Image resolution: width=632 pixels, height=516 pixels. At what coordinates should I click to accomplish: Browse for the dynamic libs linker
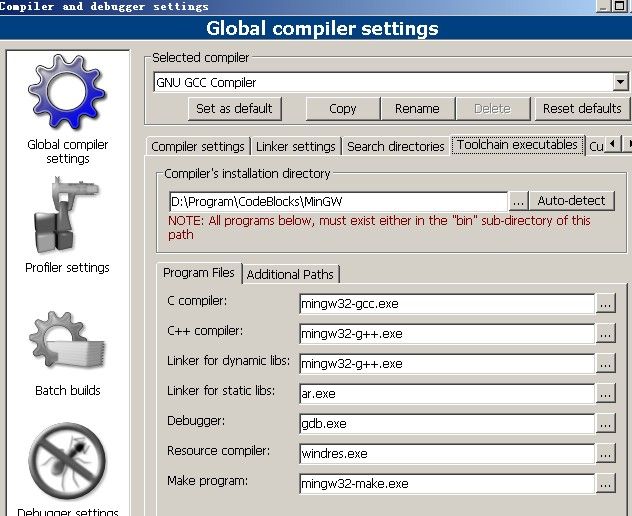tap(605, 364)
